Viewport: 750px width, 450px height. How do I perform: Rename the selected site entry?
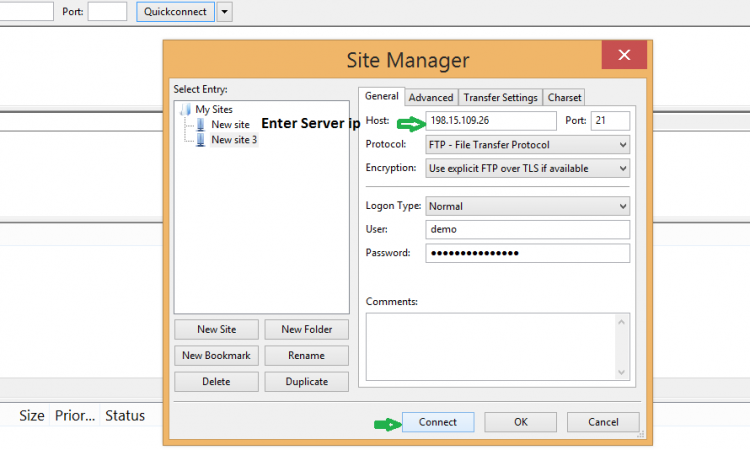pos(307,356)
